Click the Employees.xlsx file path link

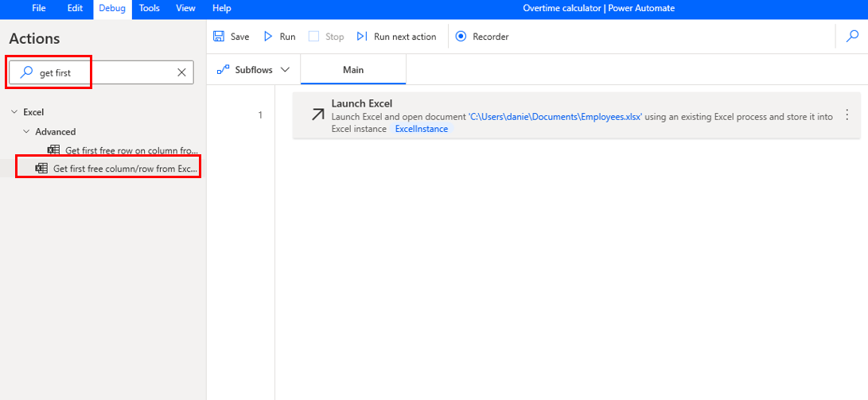pos(555,117)
